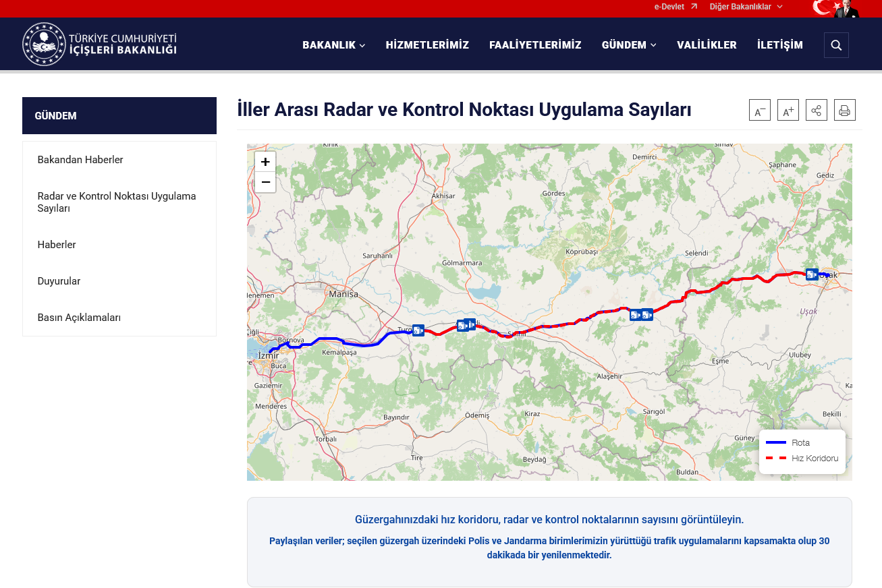Switch to the VALİLİKLER menu item

[x=707, y=45]
